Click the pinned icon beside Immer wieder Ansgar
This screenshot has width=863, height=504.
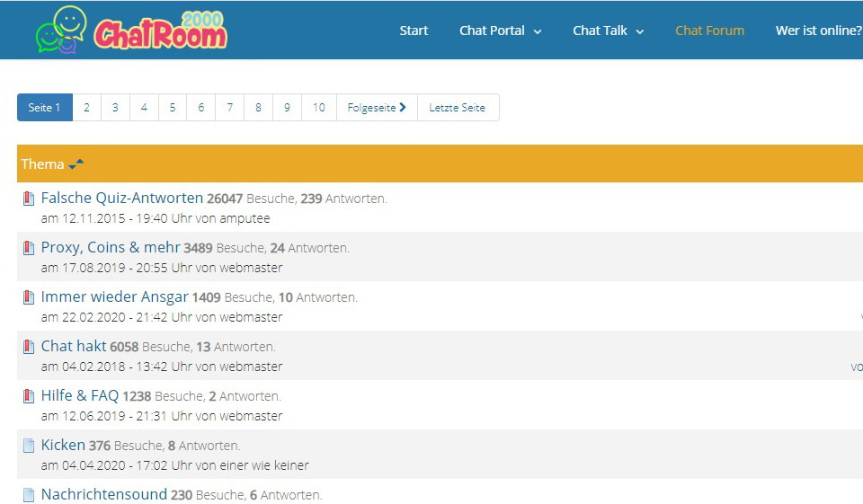(x=29, y=297)
